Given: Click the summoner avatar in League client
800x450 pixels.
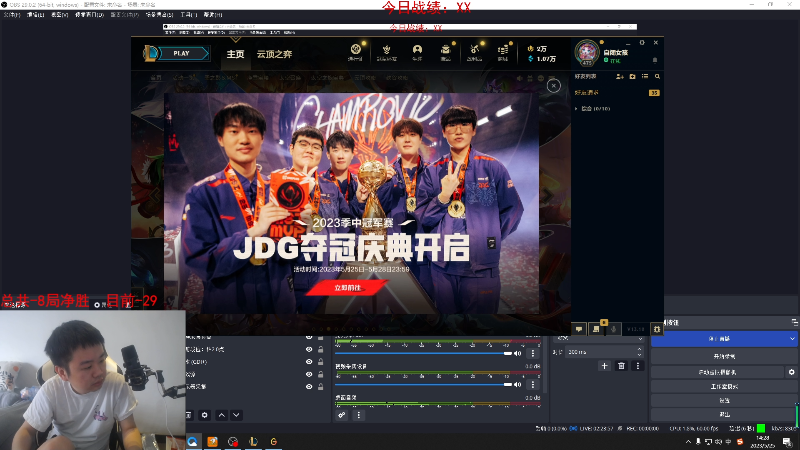Looking at the screenshot, I should click(x=587, y=52).
